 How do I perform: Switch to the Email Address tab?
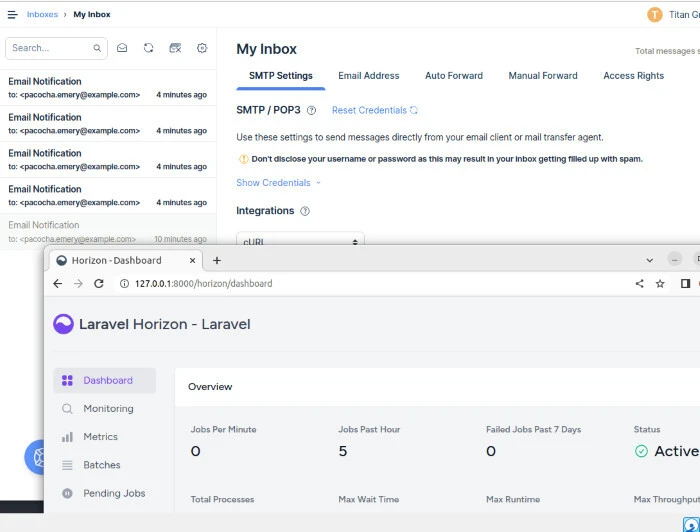pyautogui.click(x=369, y=76)
